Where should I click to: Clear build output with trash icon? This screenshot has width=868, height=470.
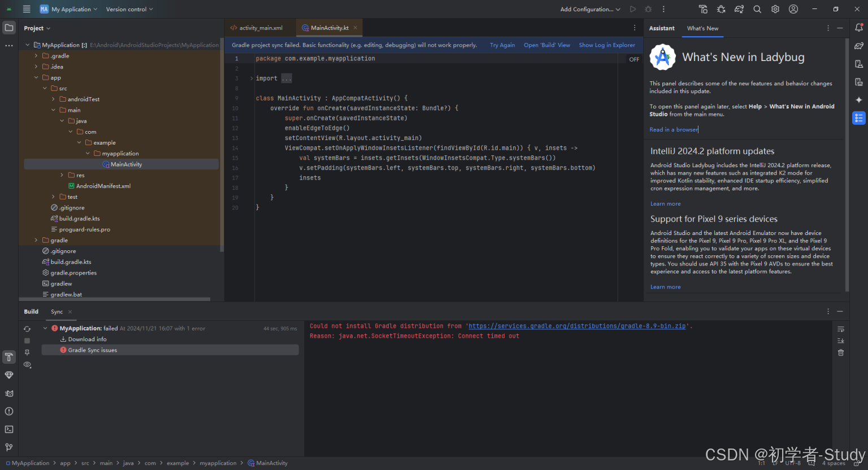tap(841, 352)
